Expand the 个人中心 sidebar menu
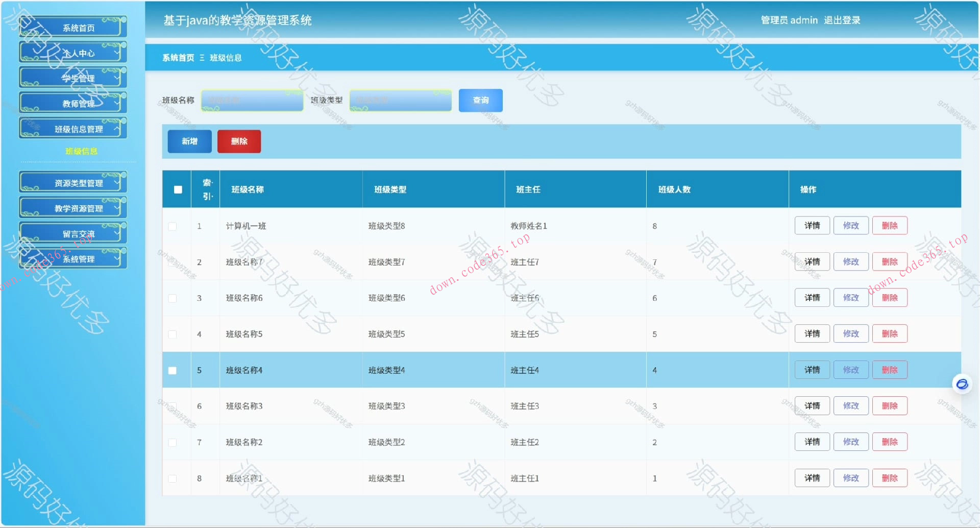 (x=73, y=53)
